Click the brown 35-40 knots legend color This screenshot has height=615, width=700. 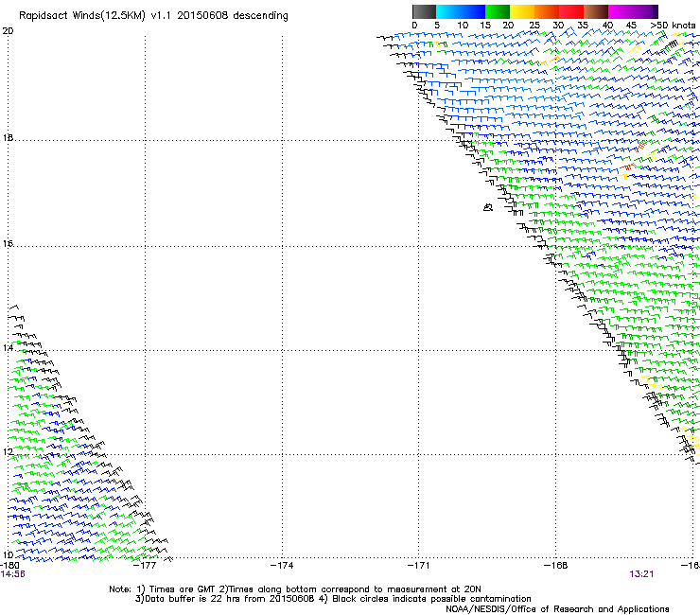click(x=596, y=11)
